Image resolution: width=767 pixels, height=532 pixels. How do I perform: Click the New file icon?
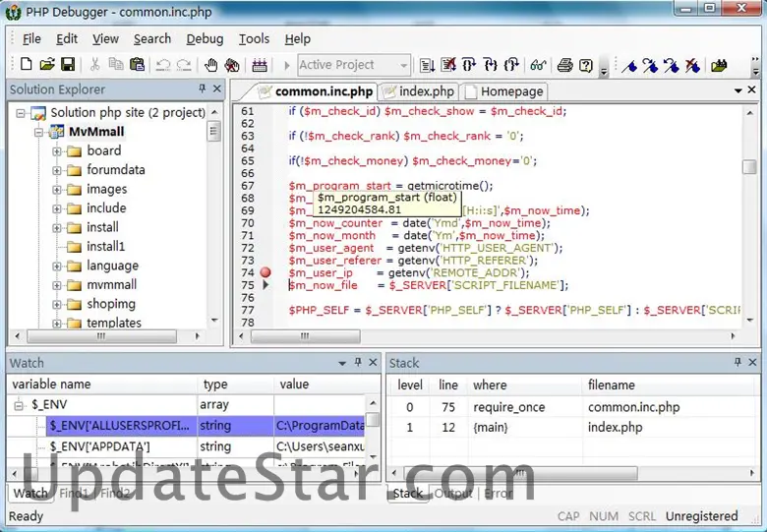point(26,65)
